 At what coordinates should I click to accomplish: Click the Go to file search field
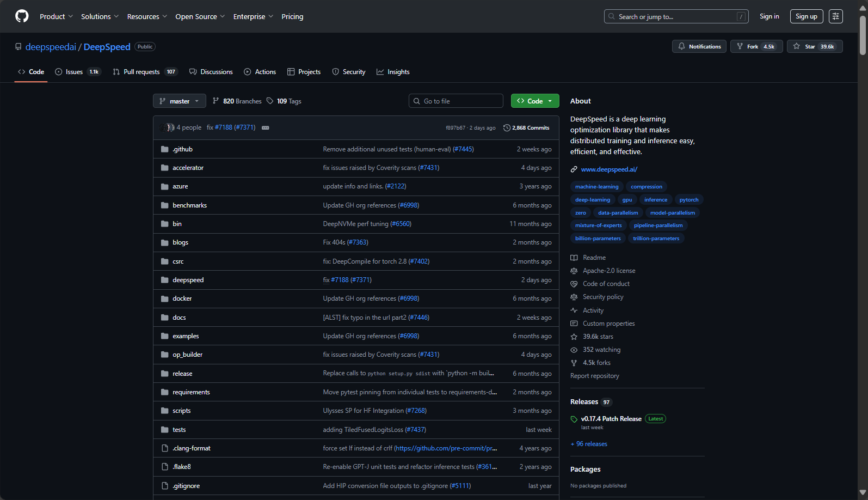click(456, 101)
